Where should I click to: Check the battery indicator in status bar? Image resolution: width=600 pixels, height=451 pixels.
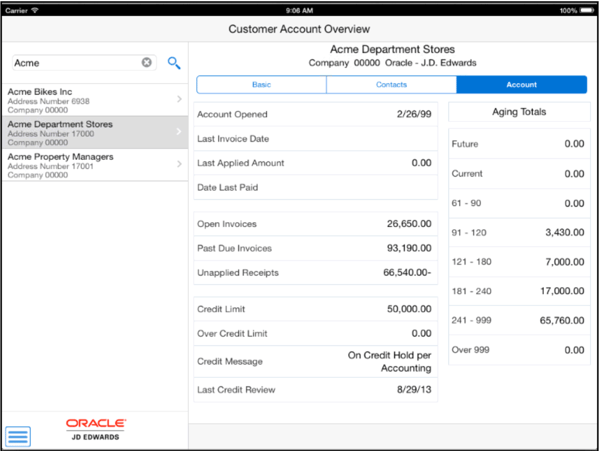pos(587,10)
